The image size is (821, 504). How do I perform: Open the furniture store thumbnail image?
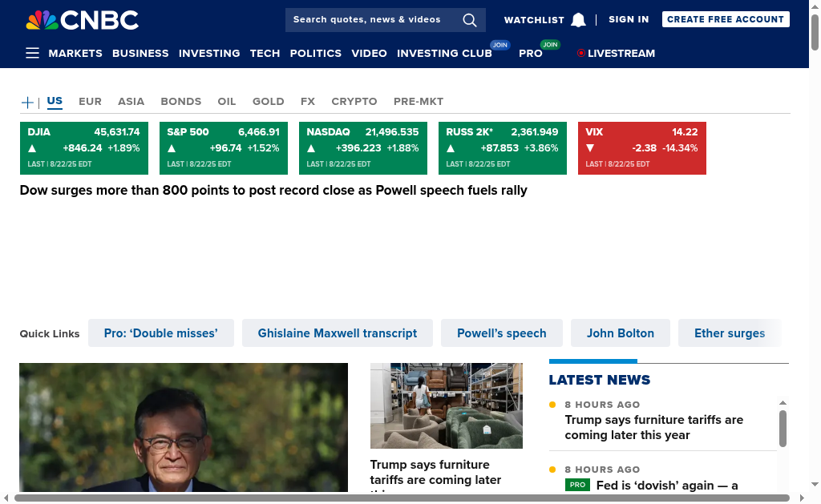[446, 405]
